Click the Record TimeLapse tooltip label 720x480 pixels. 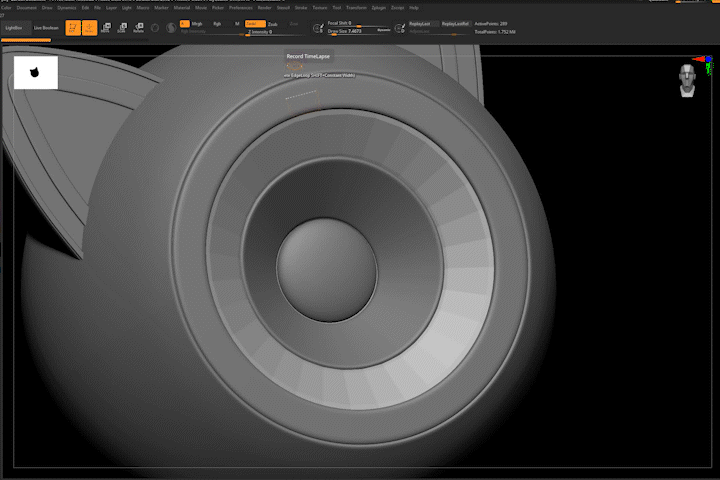pos(308,56)
